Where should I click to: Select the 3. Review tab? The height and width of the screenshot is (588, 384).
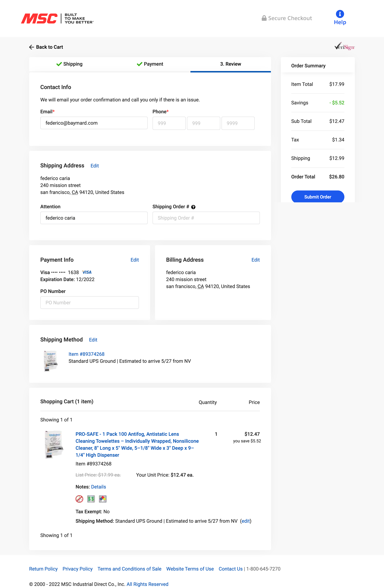[231, 64]
